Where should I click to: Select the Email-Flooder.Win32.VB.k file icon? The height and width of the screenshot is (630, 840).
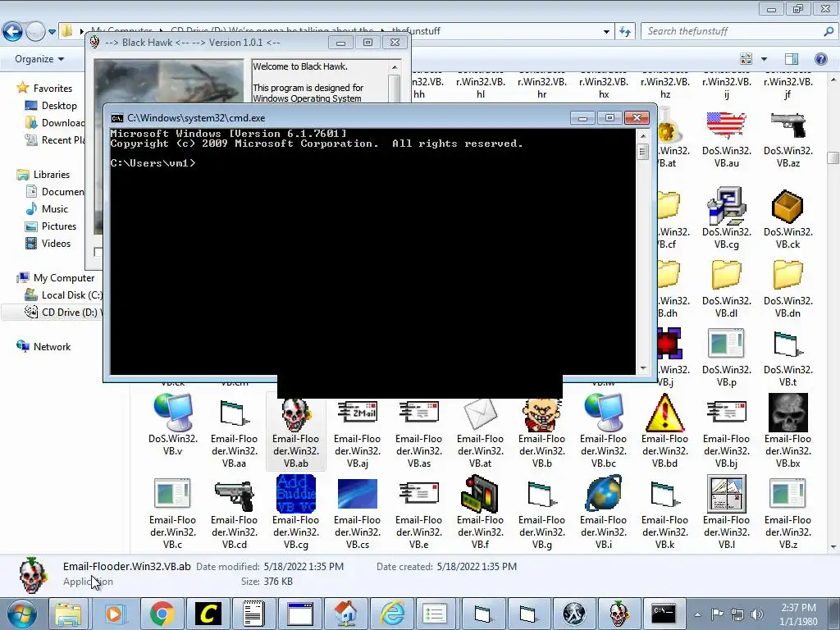click(x=664, y=494)
